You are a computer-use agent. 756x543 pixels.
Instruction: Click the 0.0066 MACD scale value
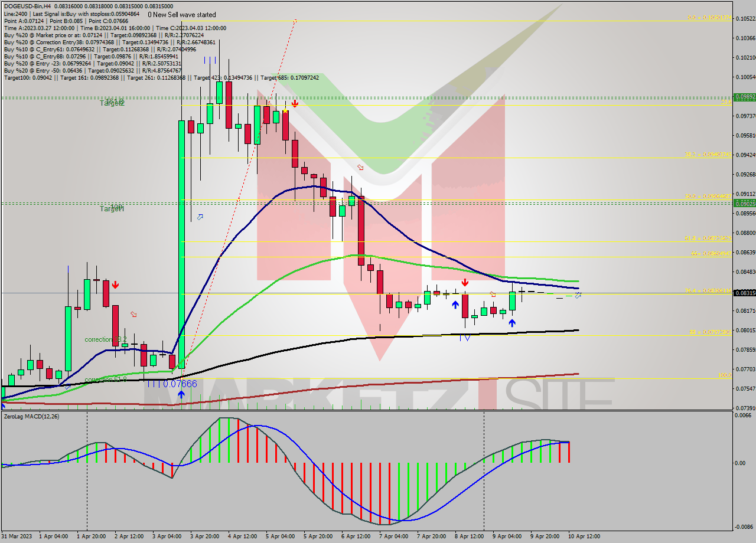(x=744, y=416)
